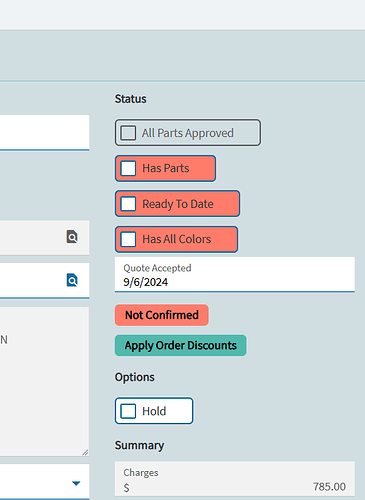
Task: Click inside the large notes text area
Action: tap(44, 381)
